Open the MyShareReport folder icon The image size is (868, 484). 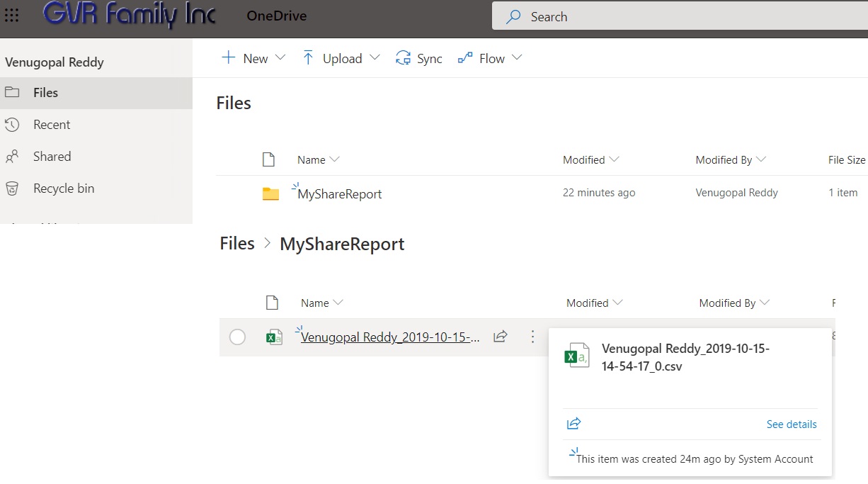click(x=271, y=192)
